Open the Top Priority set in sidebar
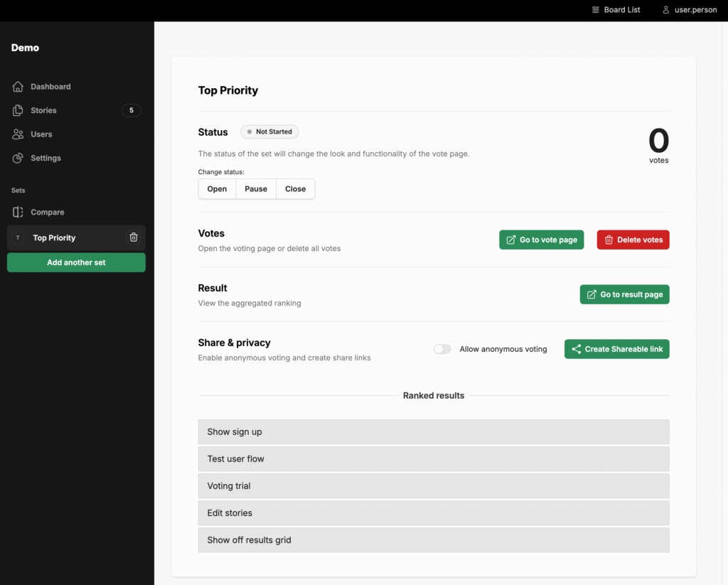 click(54, 238)
